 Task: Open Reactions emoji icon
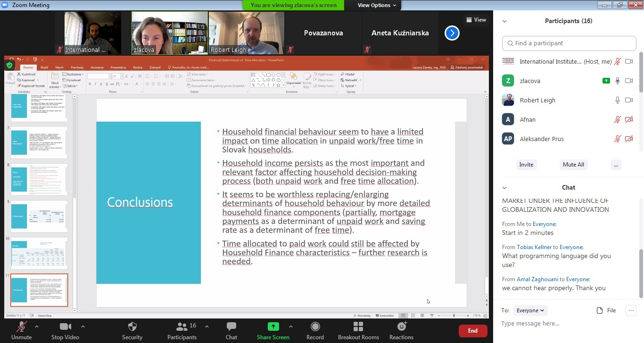point(402,326)
